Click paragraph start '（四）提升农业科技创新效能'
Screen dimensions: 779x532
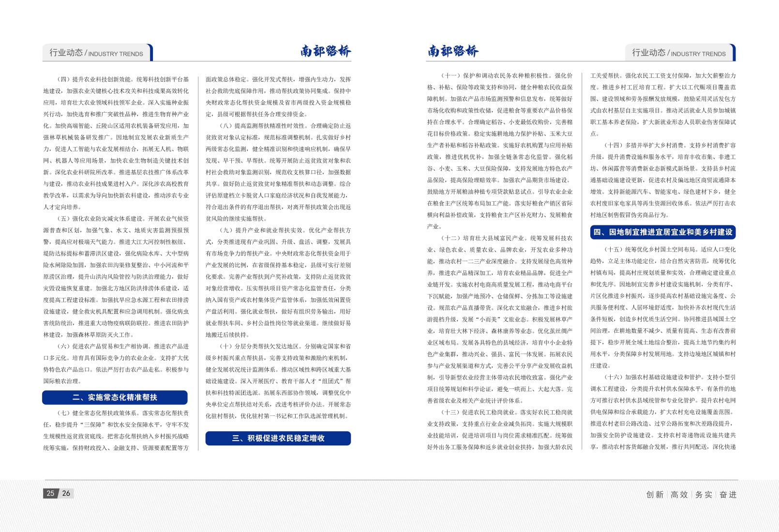[x=94, y=79]
